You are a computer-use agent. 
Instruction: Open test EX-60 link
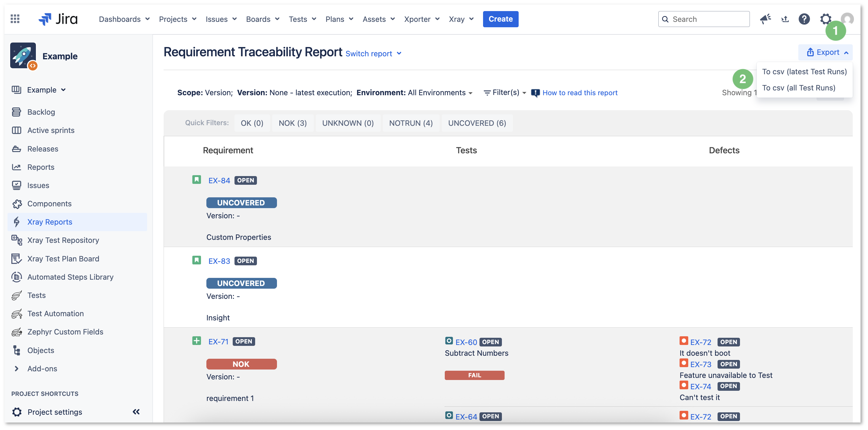[466, 342]
